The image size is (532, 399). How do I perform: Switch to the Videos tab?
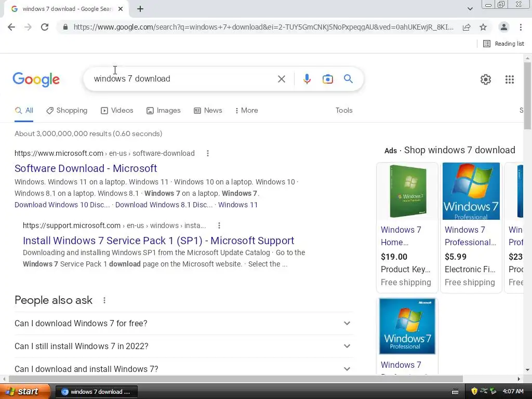(x=117, y=111)
